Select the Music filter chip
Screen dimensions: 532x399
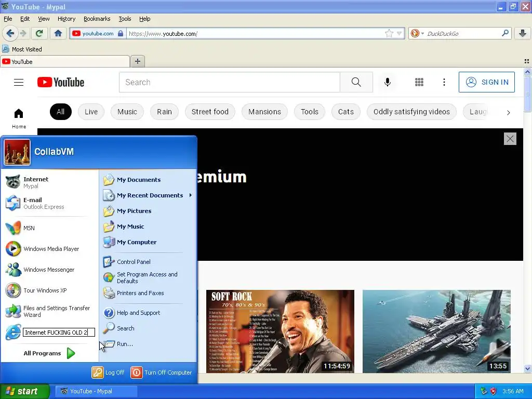click(x=127, y=112)
